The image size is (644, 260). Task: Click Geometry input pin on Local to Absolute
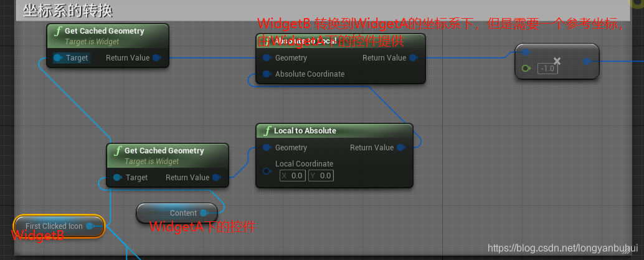[267, 148]
